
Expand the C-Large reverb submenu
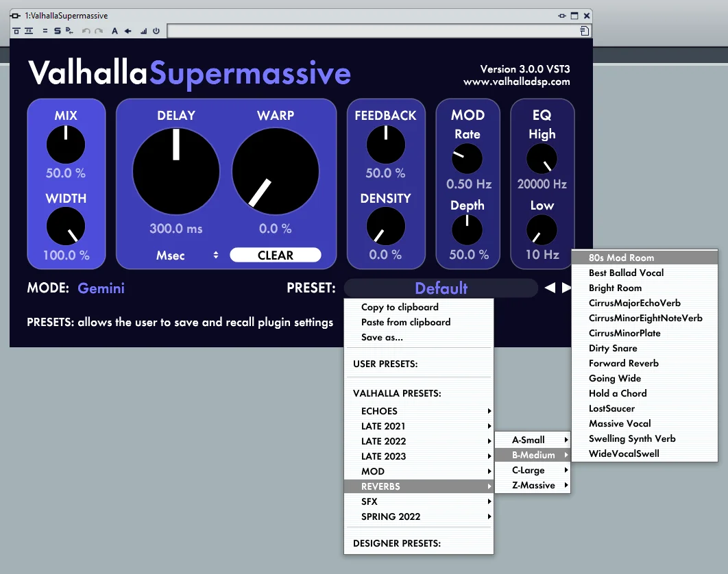click(533, 470)
